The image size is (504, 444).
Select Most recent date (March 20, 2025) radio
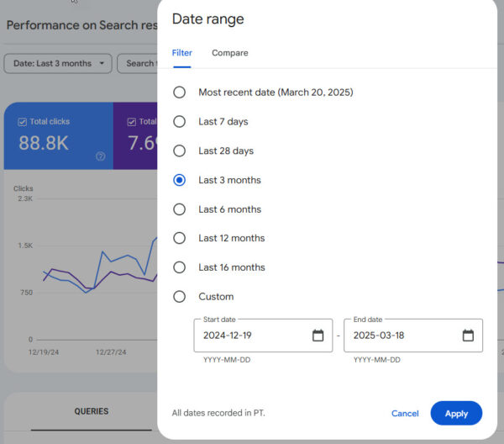coord(180,92)
